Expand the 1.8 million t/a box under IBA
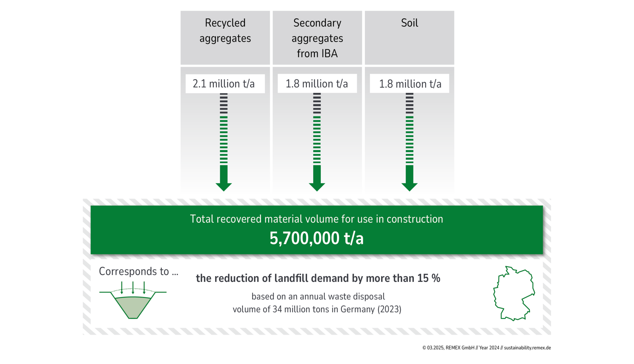The width and height of the screenshot is (634, 364). (317, 83)
